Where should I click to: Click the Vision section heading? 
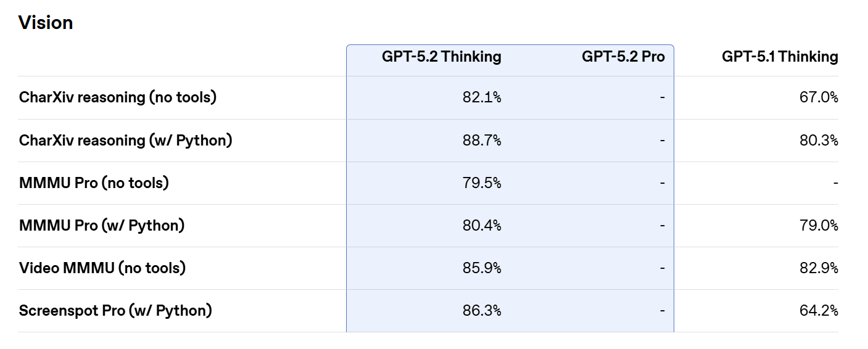tap(46, 23)
